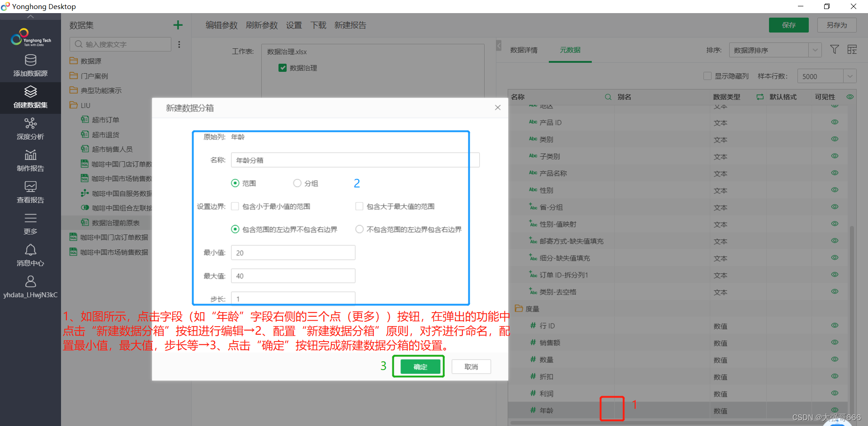Cancel the dialog with 取消 button
Image resolution: width=868 pixels, height=426 pixels.
tap(471, 367)
